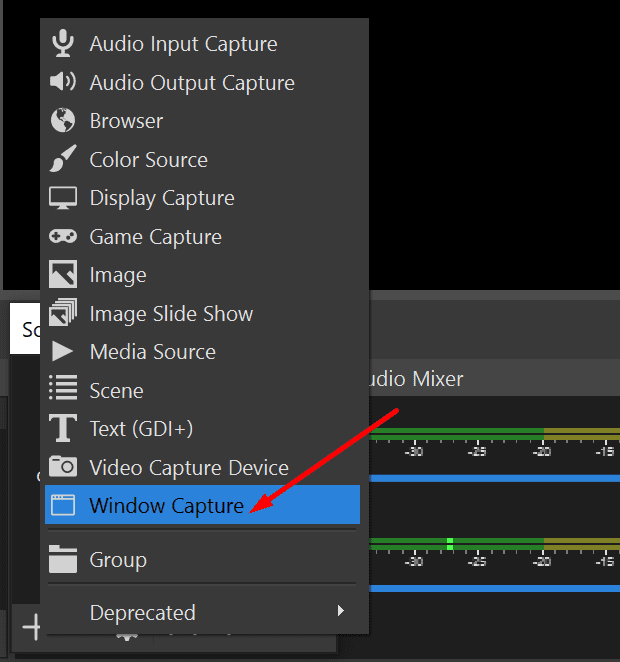Image resolution: width=620 pixels, height=662 pixels.
Task: Click the gamepad icon for Game Capture
Action: point(63,236)
